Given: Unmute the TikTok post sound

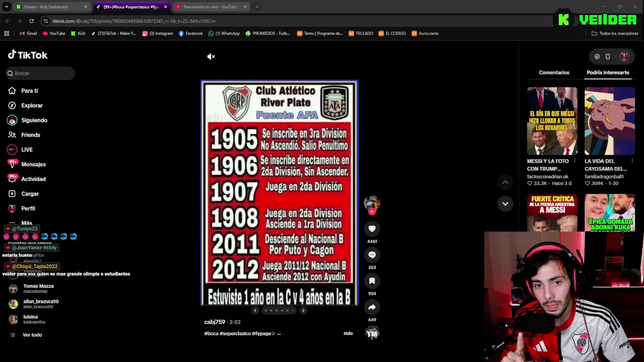Looking at the screenshot, I should [211, 56].
